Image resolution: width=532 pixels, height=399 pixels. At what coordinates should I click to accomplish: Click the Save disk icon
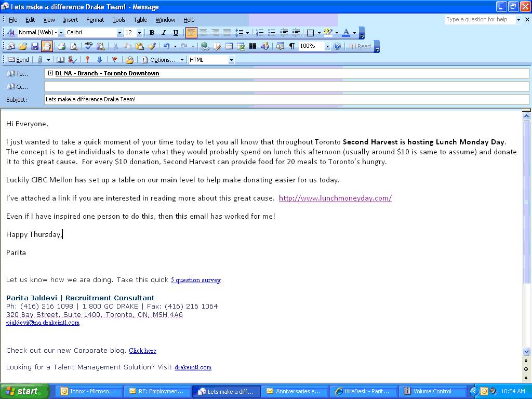(x=35, y=46)
